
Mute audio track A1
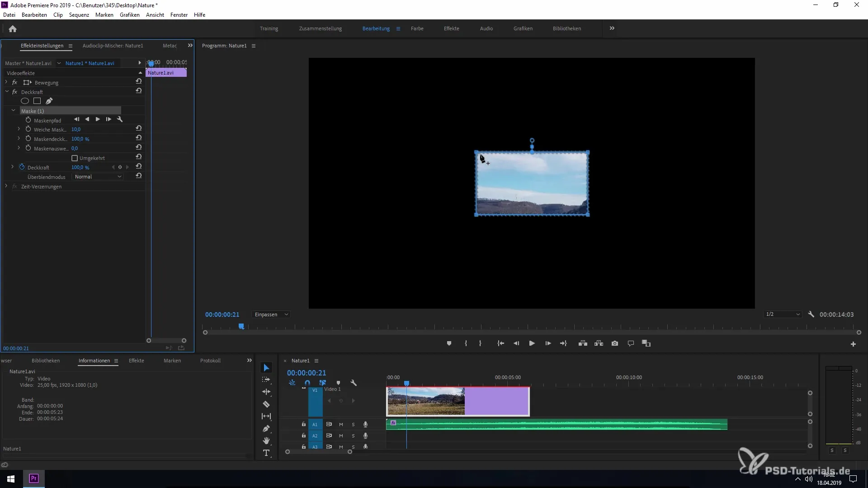[341, 425]
